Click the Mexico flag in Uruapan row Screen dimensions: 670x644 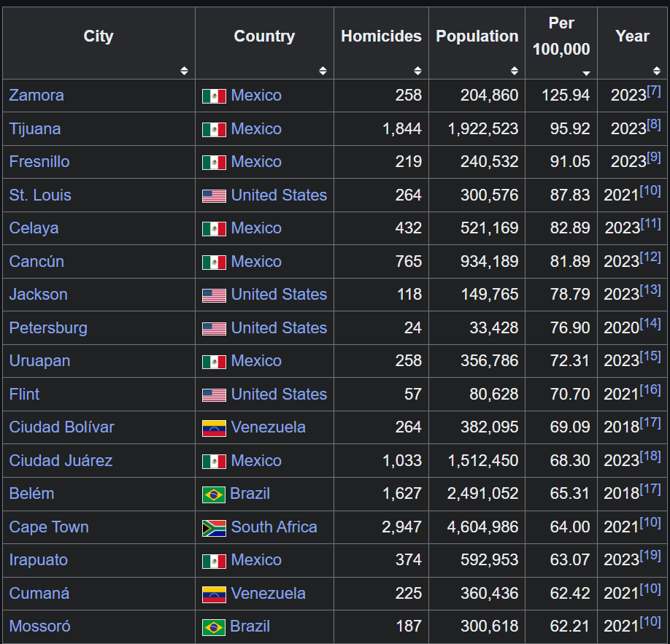[214, 362]
